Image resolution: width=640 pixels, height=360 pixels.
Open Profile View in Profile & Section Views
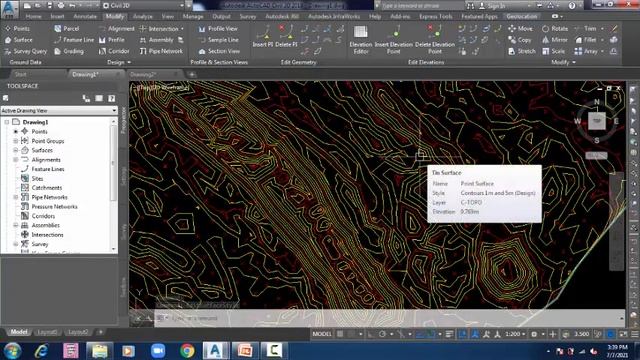[218, 29]
